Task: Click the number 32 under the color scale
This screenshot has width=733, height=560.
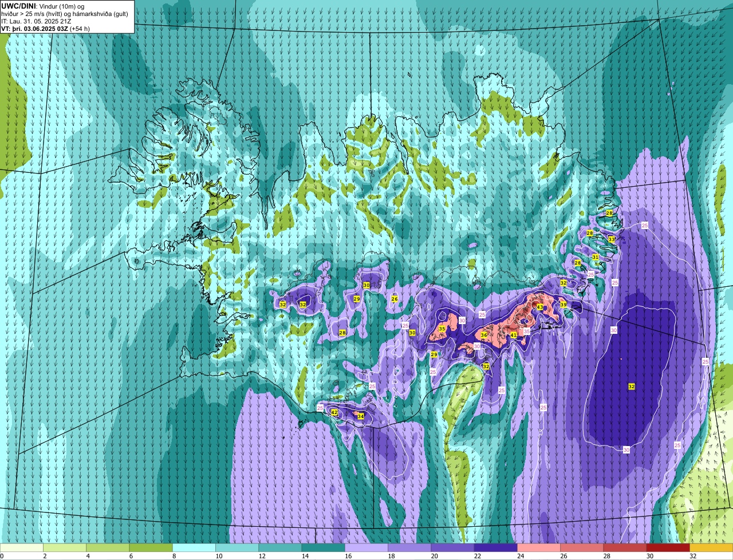Action: [693, 556]
